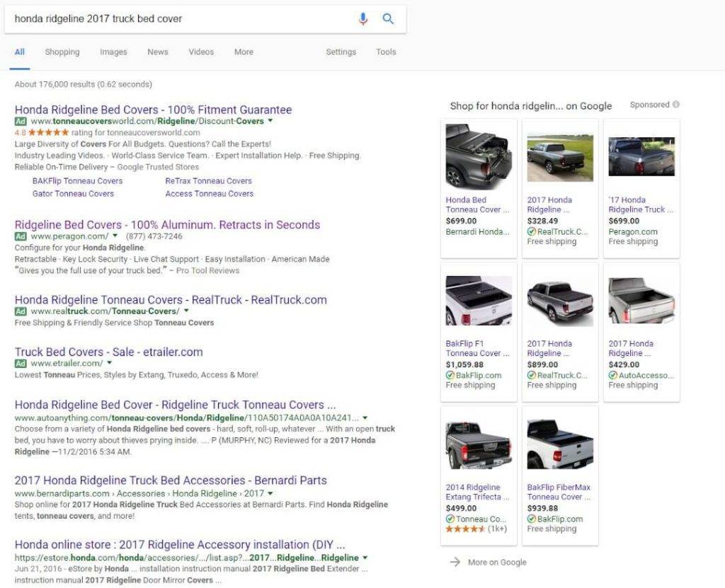Expand dropdown arrow next to etrailer.com URL
Viewport: 725px width, 588px height.
click(x=110, y=363)
